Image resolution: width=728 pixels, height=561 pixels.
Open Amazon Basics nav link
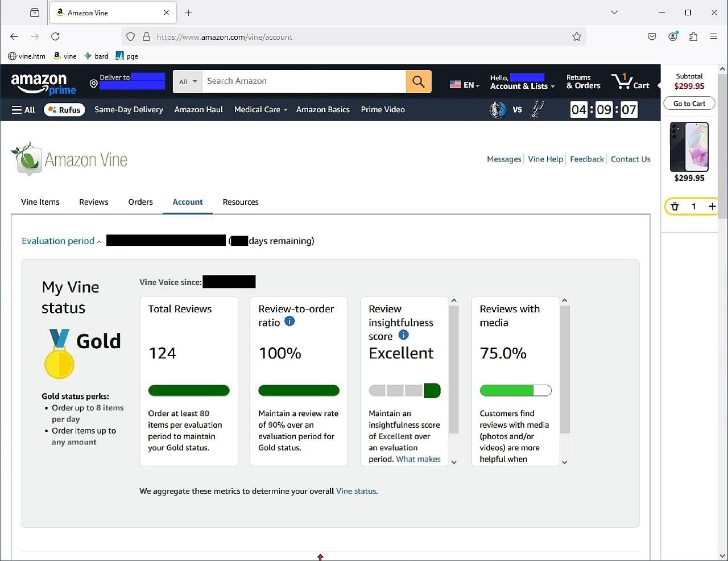(323, 109)
